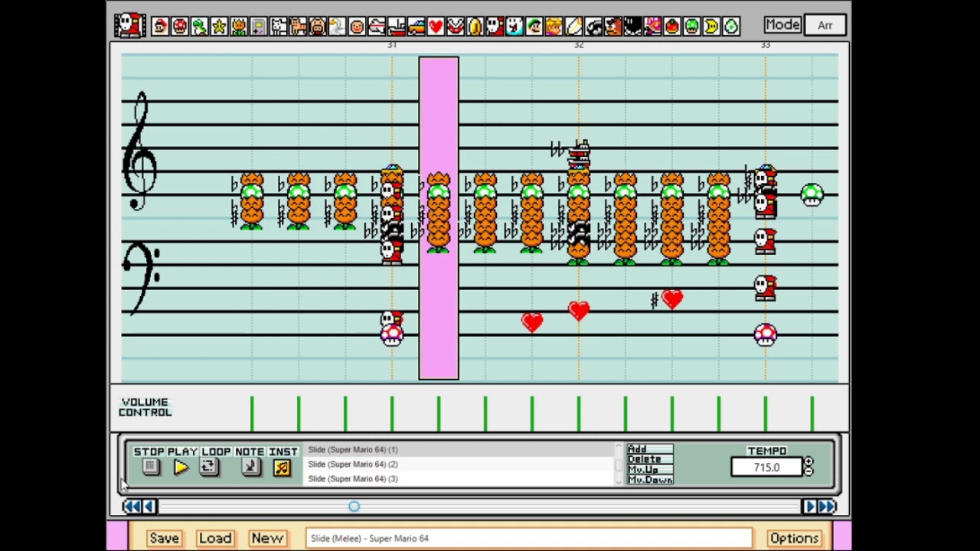Click the volume bar under measure 32
The width and height of the screenshot is (980, 551).
click(x=579, y=413)
